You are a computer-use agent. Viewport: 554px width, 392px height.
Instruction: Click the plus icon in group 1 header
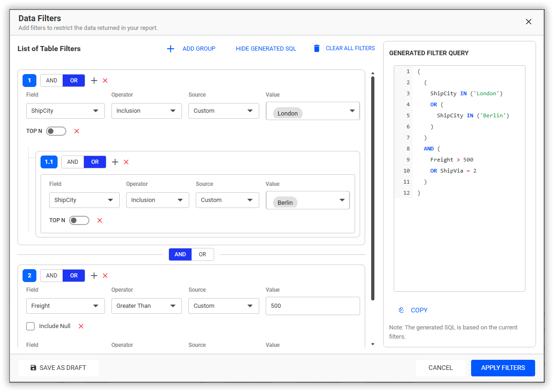coord(94,81)
